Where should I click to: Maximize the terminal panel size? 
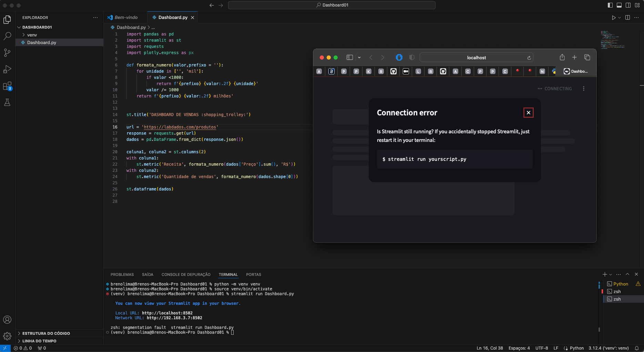pyautogui.click(x=627, y=275)
